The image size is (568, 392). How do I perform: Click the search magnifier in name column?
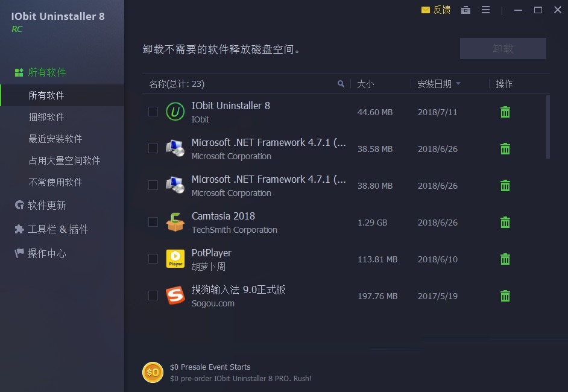point(341,84)
